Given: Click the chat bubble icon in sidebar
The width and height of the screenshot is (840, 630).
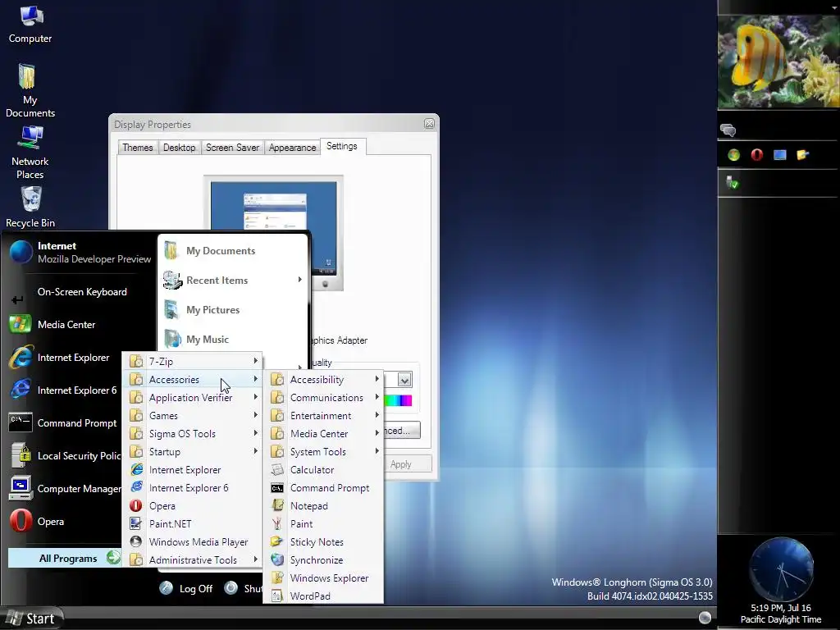Looking at the screenshot, I should (x=728, y=130).
